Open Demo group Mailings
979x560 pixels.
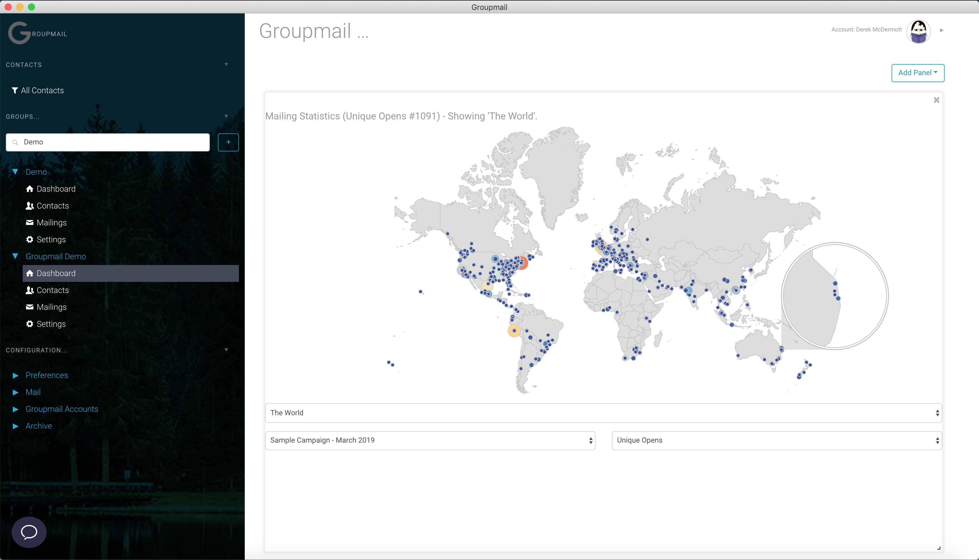pos(52,223)
